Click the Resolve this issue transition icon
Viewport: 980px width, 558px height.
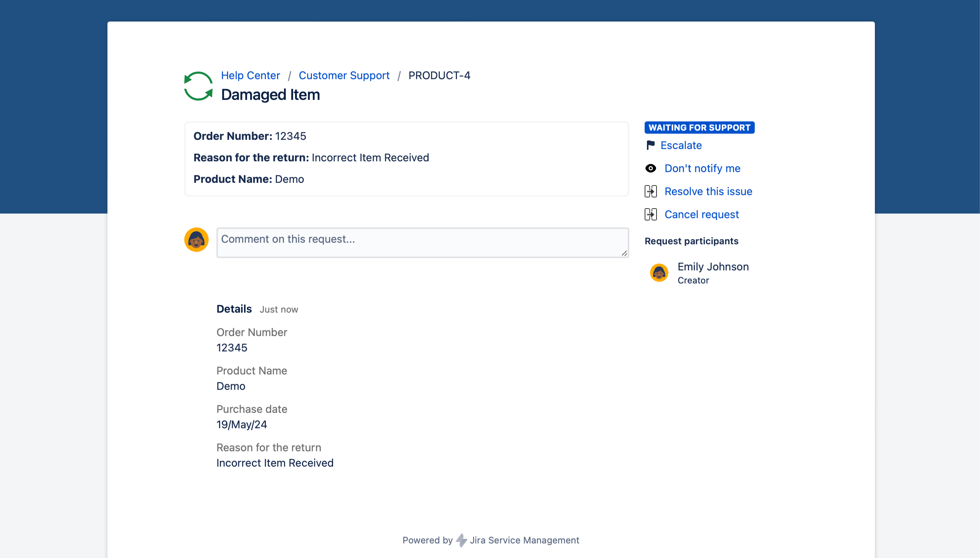651,191
